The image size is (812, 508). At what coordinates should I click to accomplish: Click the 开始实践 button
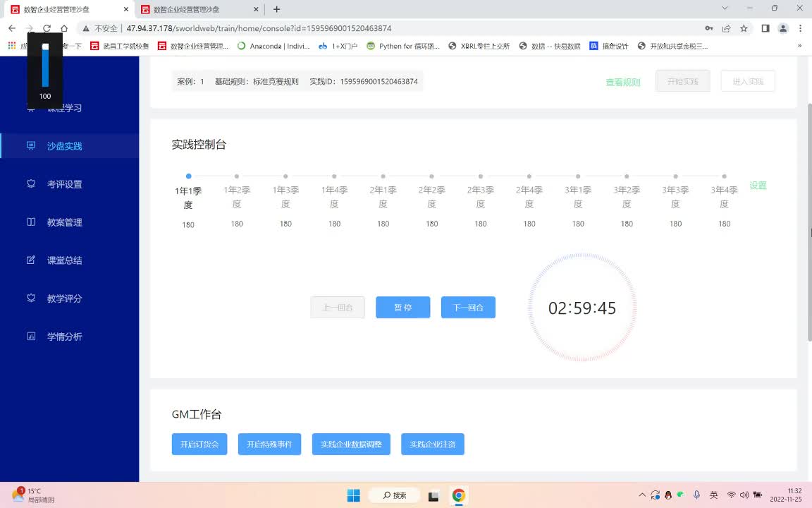click(x=682, y=81)
